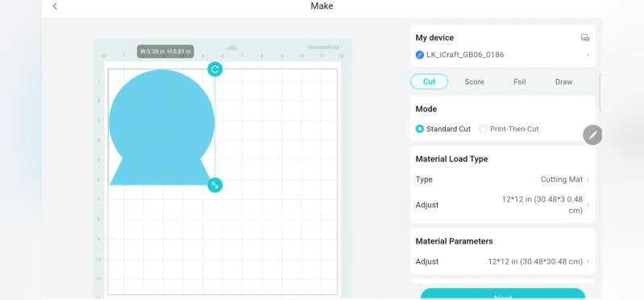Select Print-Then-Cut mode
Viewport: 644px width, 300px height.
pyautogui.click(x=509, y=129)
